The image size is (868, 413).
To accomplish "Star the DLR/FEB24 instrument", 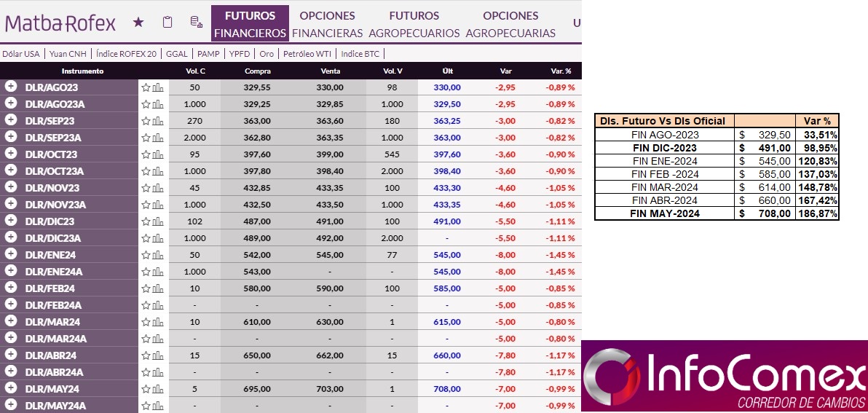I will tap(146, 288).
